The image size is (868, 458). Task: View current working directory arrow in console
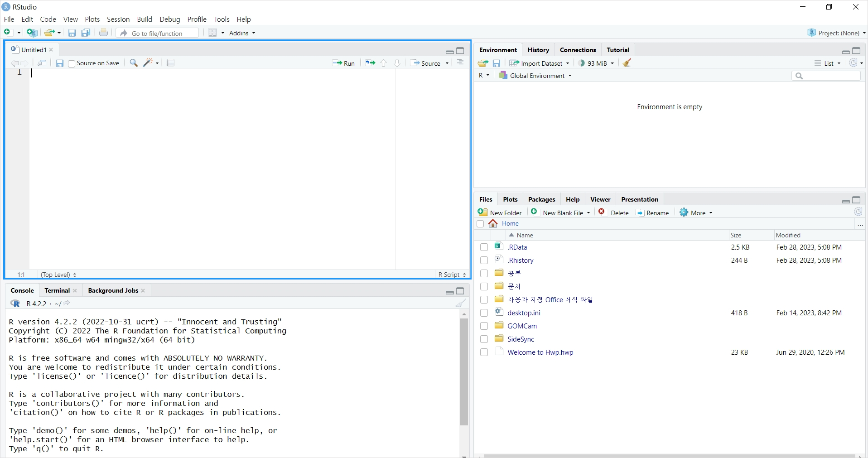pyautogui.click(x=67, y=303)
